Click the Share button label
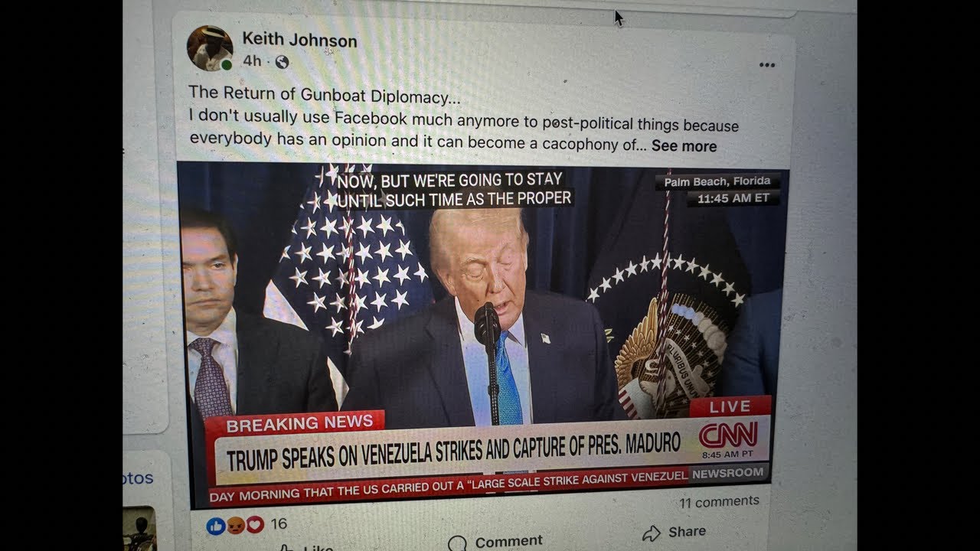Viewport: 980px width, 551px height. click(x=687, y=531)
